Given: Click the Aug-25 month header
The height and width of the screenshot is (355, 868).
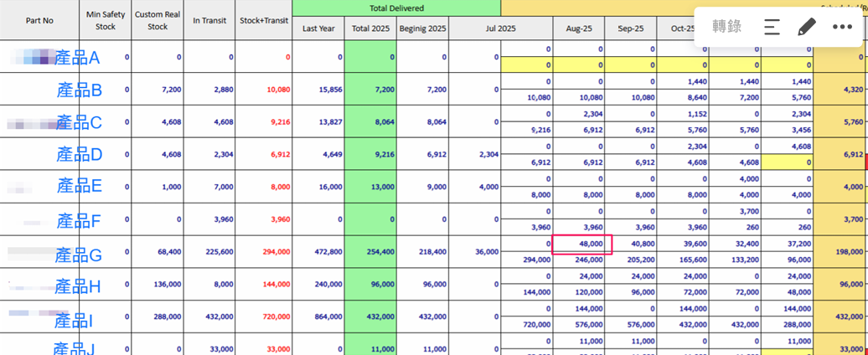Looking at the screenshot, I should (579, 28).
